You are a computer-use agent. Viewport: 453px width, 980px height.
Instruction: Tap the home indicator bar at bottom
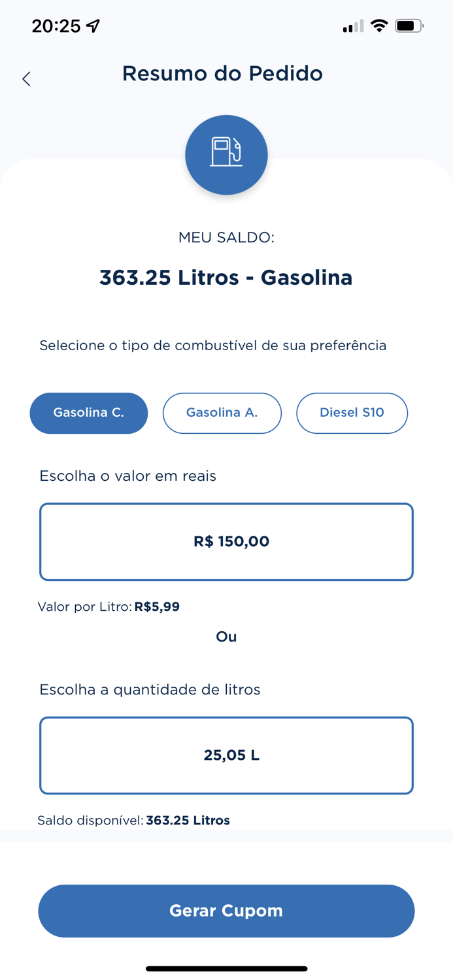pos(226,968)
